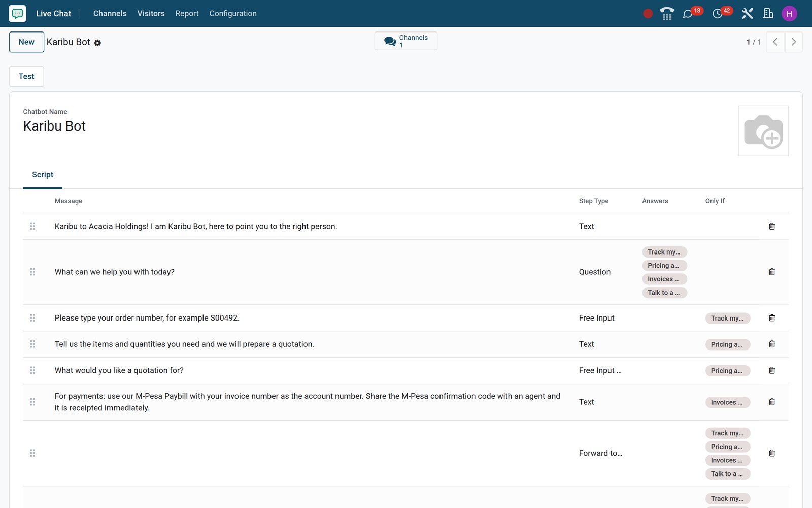Delete the 'Karibu to Acacia Holdings' step
The height and width of the screenshot is (508, 812).
click(x=772, y=226)
